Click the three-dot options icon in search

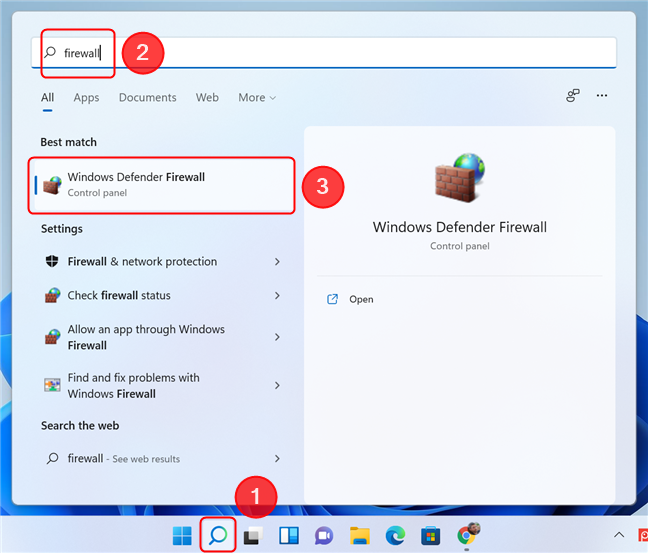click(602, 96)
